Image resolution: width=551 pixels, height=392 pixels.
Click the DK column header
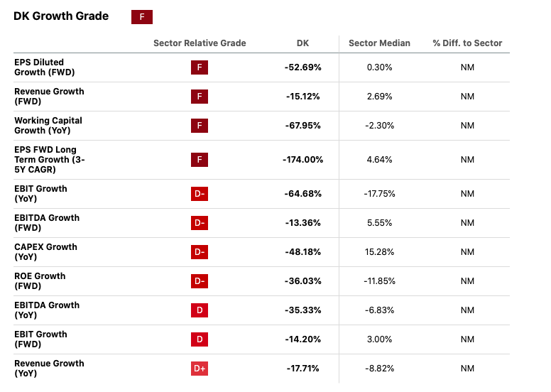(302, 43)
